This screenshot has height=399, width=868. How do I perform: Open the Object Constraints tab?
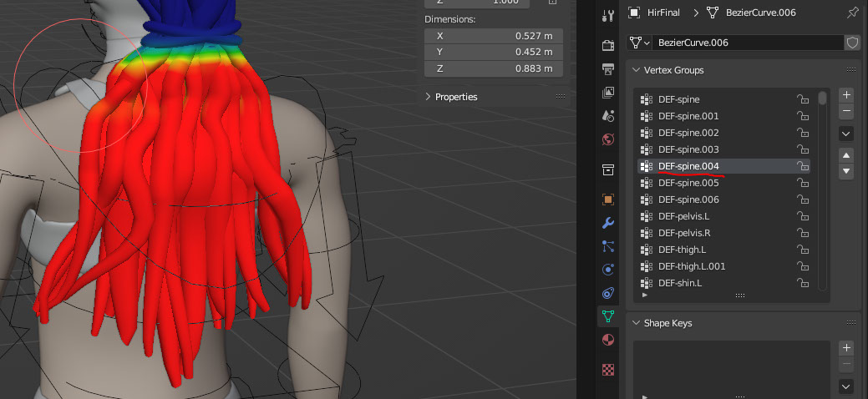tap(607, 293)
